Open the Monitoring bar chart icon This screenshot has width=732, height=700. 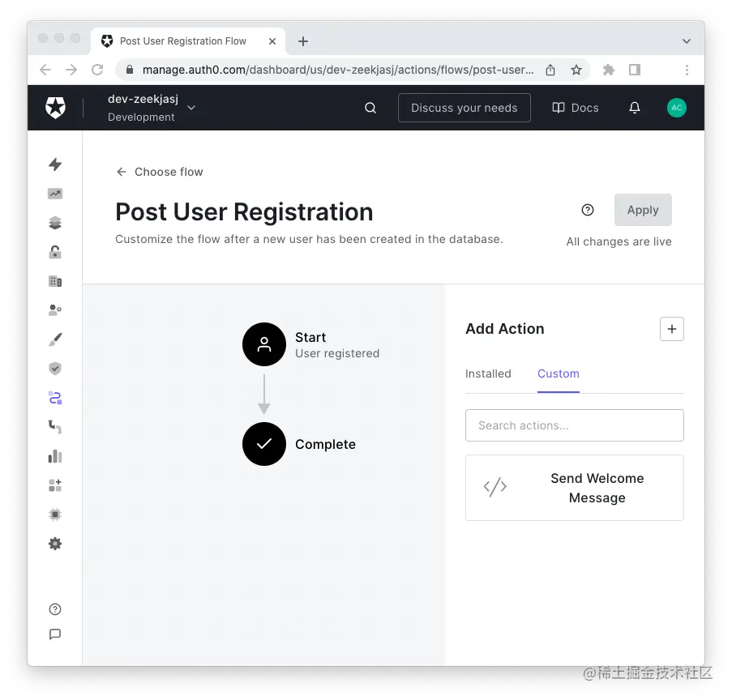coord(55,455)
